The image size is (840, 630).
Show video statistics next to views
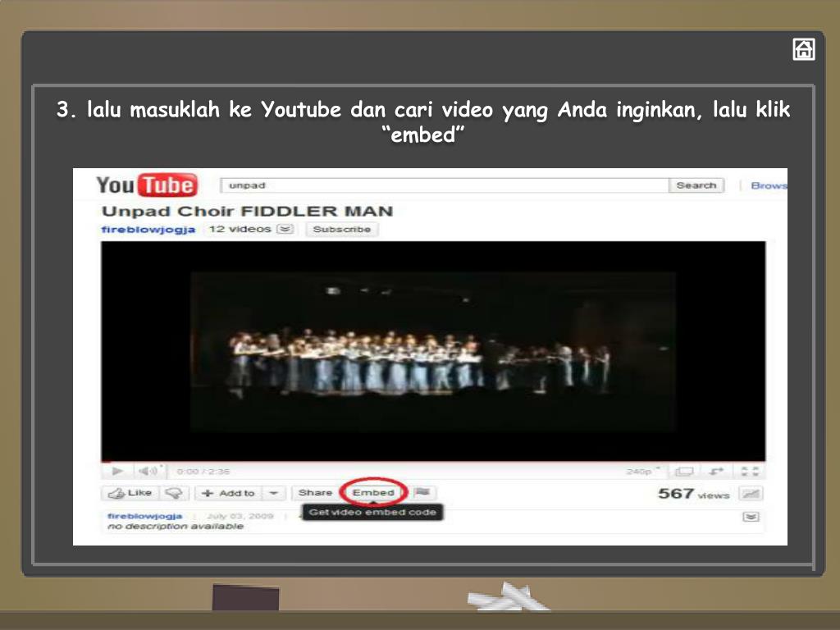click(751, 494)
